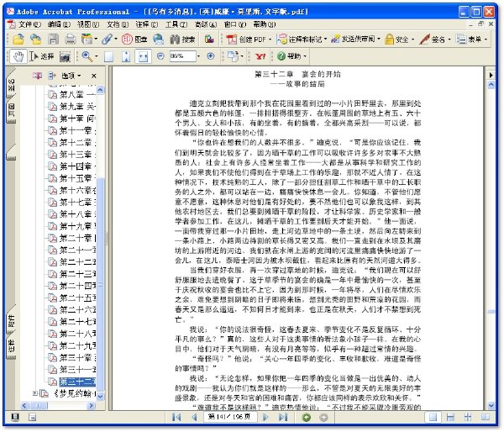Switch to Single Page layout
This screenshot has width=504, height=432.
(x=433, y=417)
